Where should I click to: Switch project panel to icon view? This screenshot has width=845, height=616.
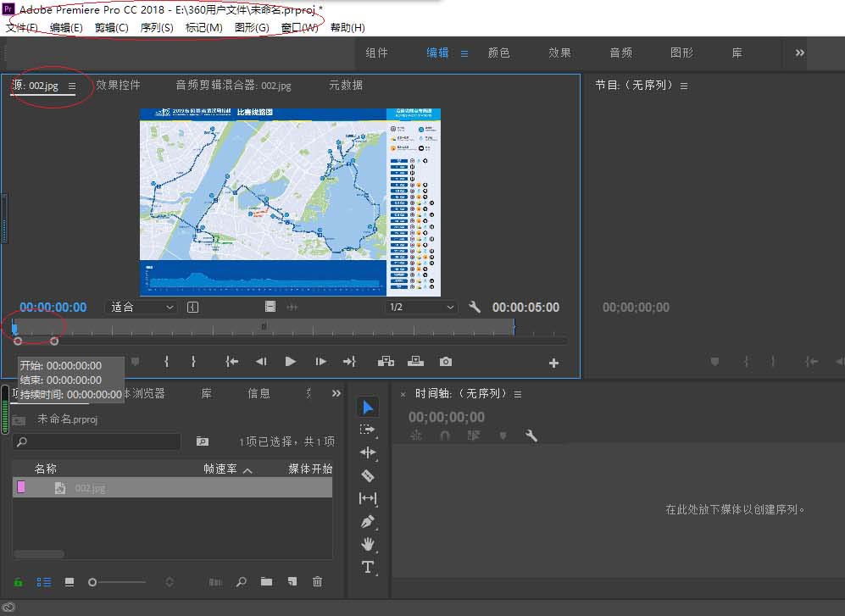coord(69,582)
